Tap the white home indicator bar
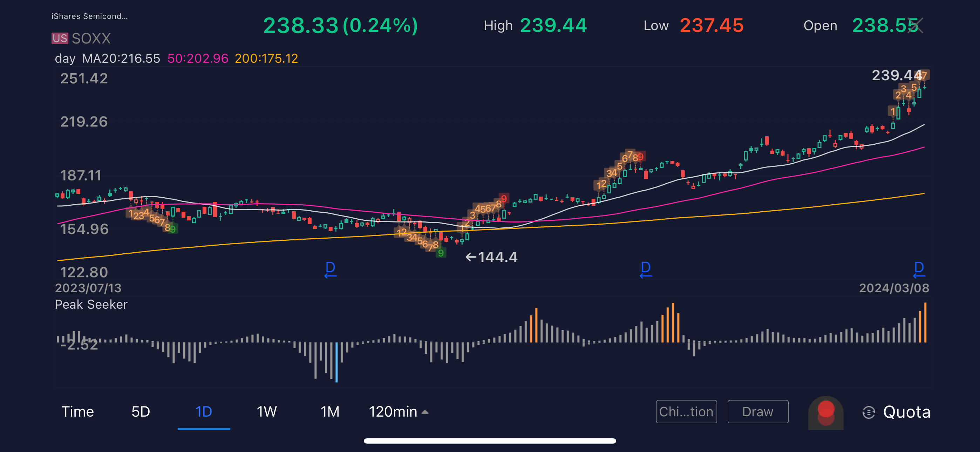This screenshot has height=452, width=980. (490, 441)
